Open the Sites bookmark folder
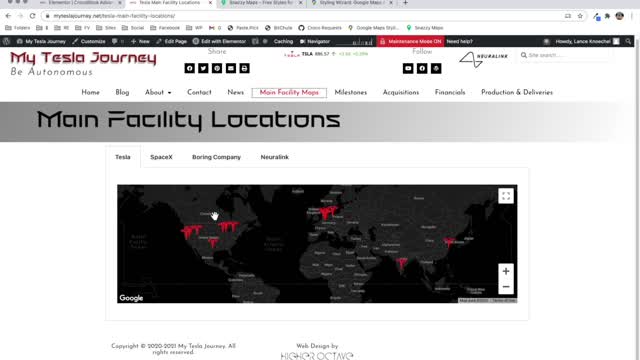This screenshot has height=360, width=640. click(106, 28)
